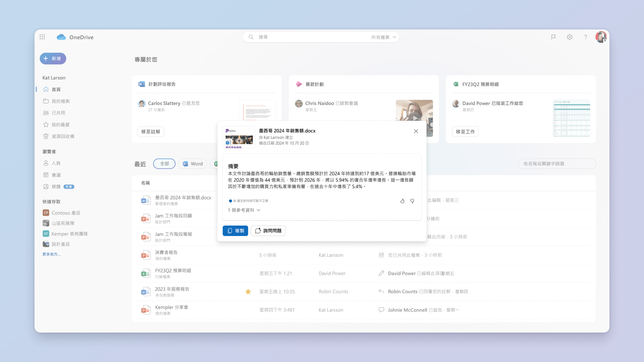Select the All files filter tab

point(164,164)
